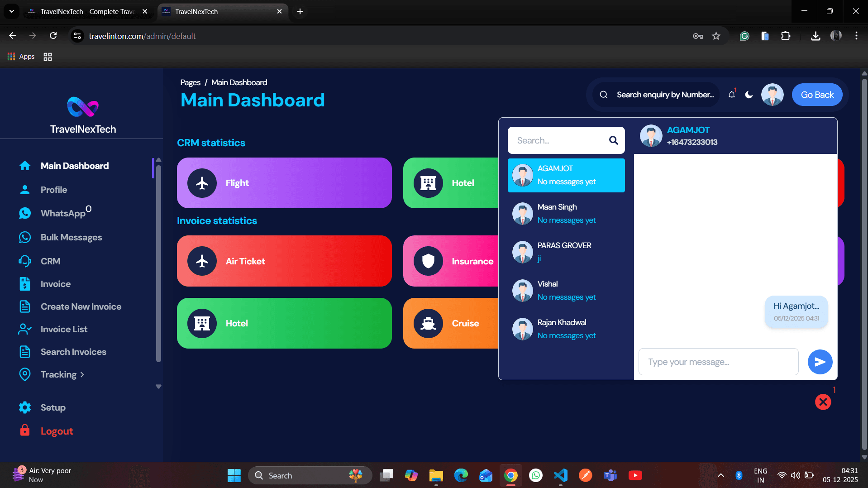The image size is (868, 488).
Task: Open the notification bell with badge
Action: coord(731,95)
